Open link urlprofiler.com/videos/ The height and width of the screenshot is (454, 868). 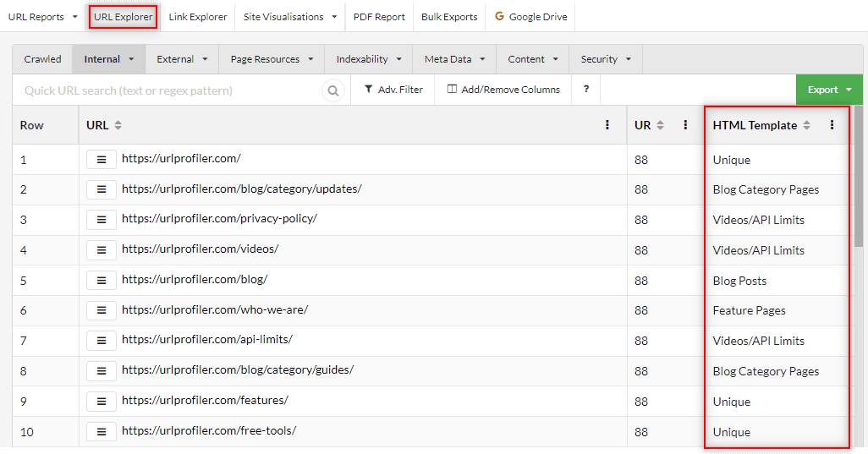point(200,249)
